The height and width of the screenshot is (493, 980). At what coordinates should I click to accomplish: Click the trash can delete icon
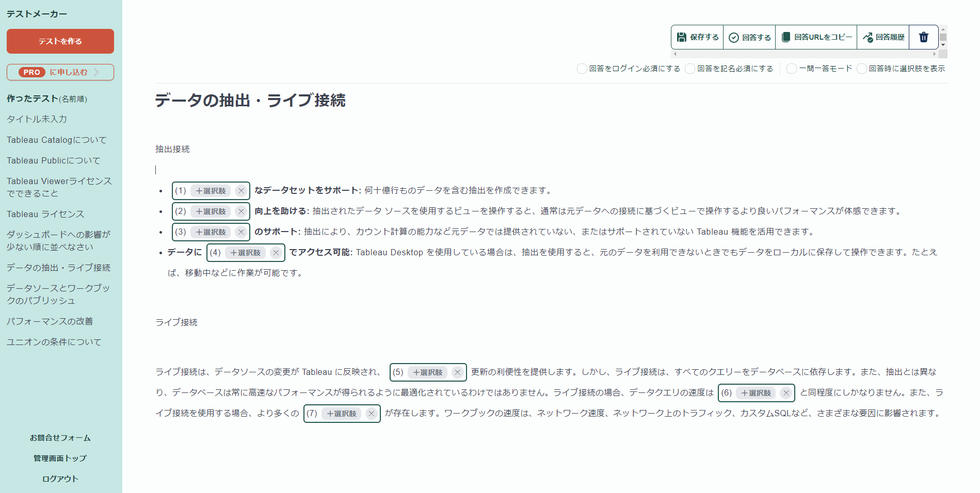(x=923, y=37)
